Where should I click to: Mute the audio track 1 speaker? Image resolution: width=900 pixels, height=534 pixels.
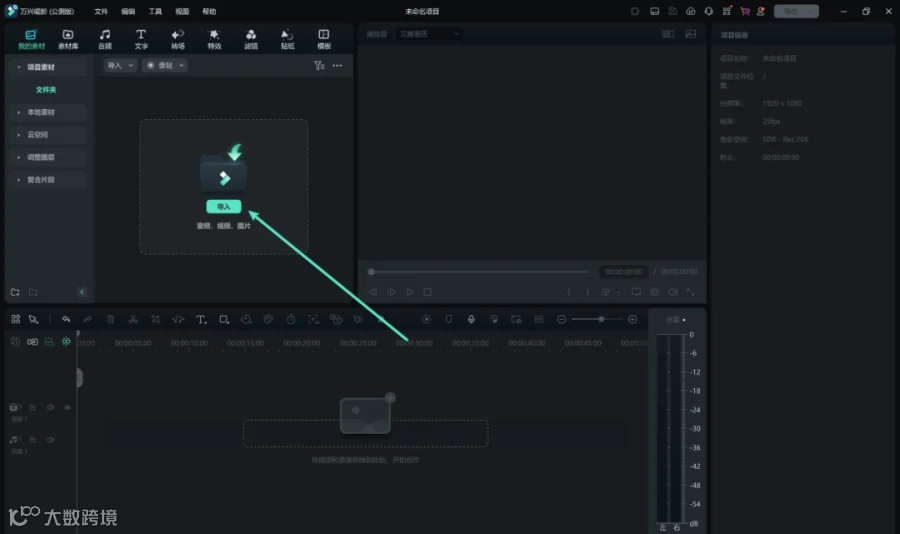51,440
